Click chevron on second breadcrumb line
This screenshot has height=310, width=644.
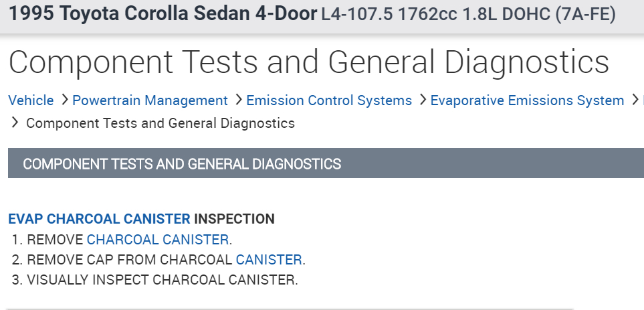coord(15,123)
